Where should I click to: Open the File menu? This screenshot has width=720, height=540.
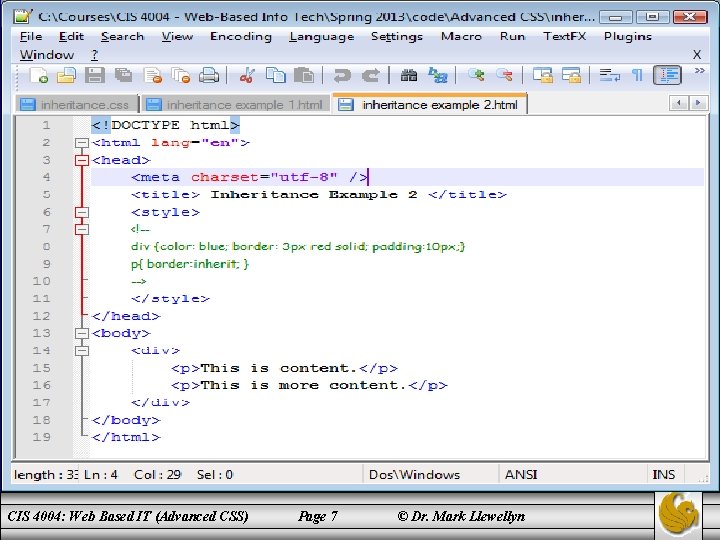31,36
